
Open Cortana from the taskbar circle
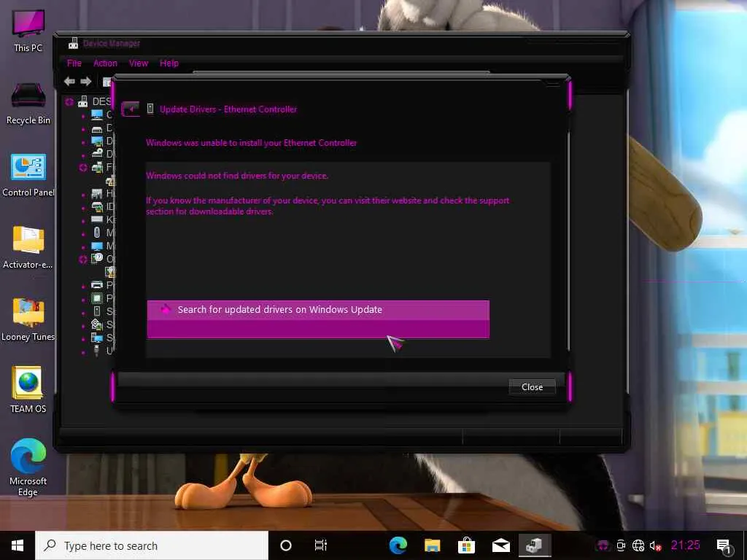pos(286,545)
